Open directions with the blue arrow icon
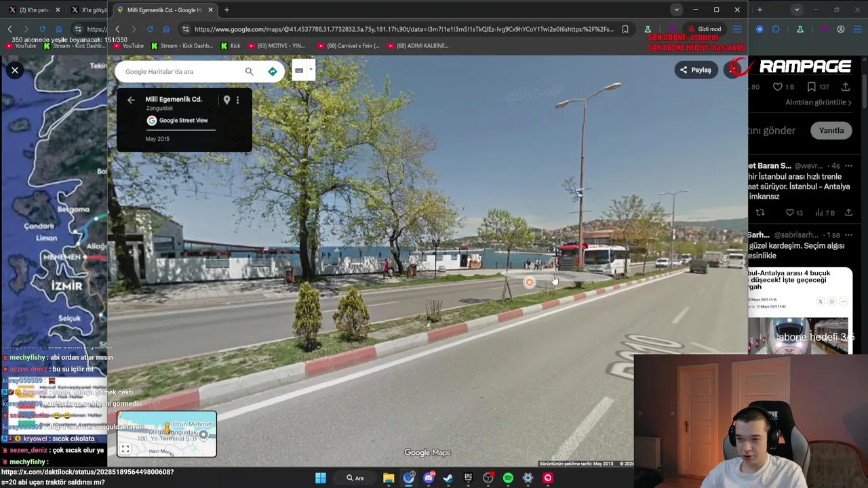The image size is (868, 488). click(x=273, y=71)
